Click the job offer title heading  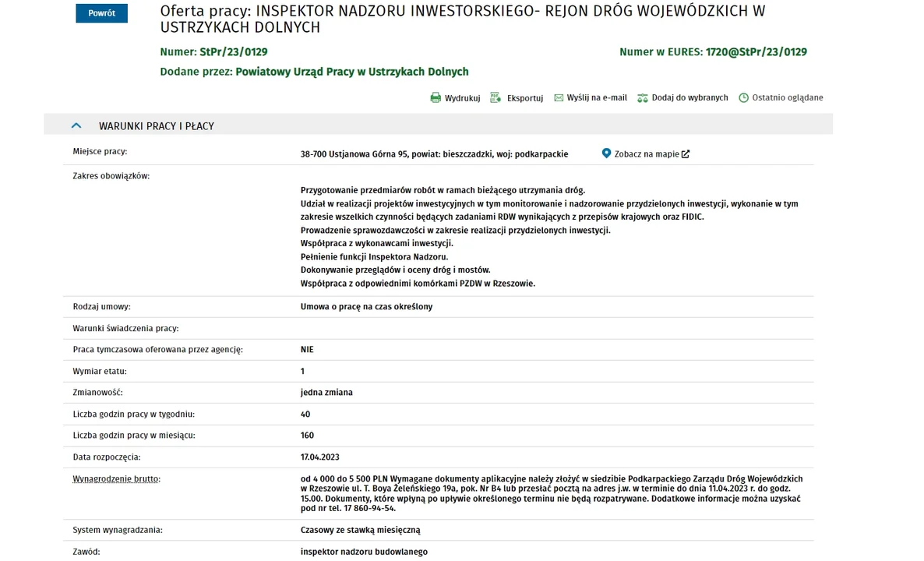[x=463, y=19]
